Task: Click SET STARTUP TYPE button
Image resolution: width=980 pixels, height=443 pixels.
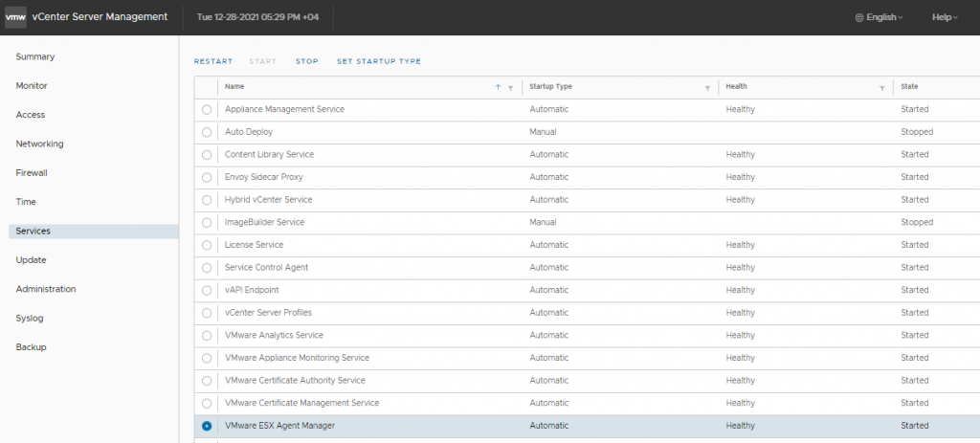Action: [379, 61]
